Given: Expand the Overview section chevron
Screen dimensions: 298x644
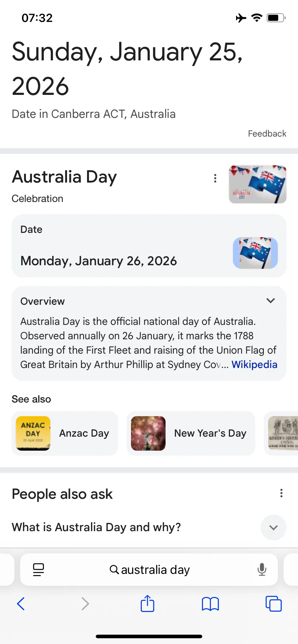Looking at the screenshot, I should coord(271,300).
